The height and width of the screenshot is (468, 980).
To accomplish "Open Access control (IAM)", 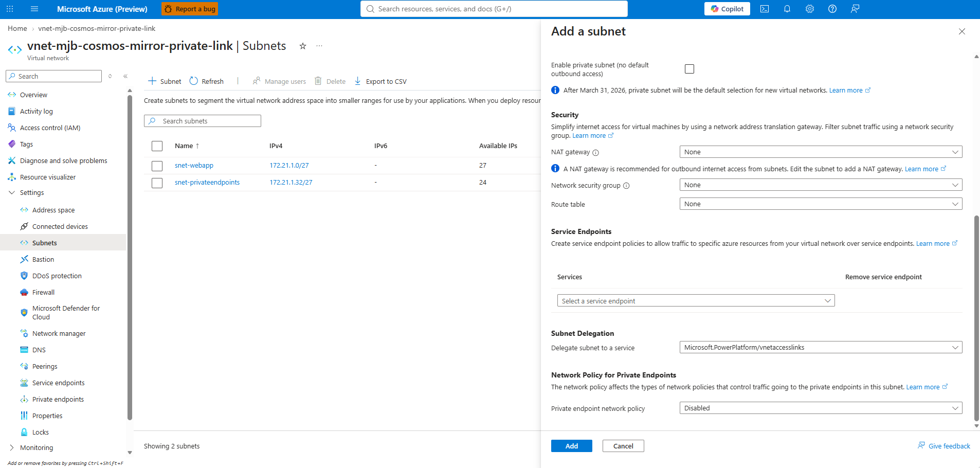I will pos(50,128).
